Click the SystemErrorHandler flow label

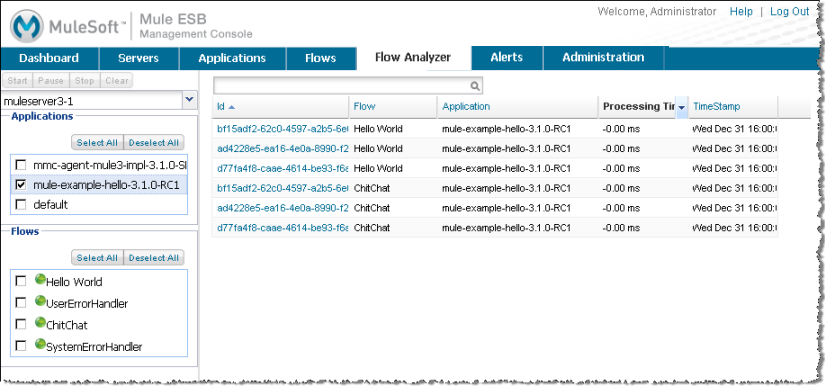[x=94, y=347]
